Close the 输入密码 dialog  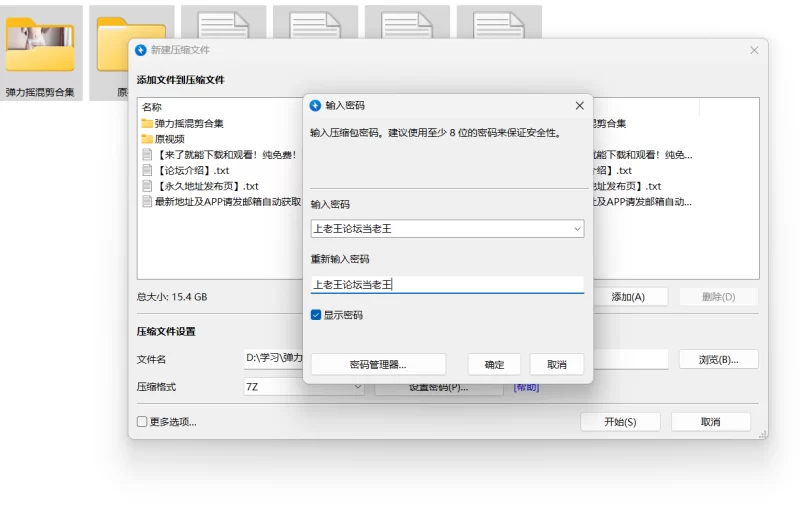[x=580, y=106]
